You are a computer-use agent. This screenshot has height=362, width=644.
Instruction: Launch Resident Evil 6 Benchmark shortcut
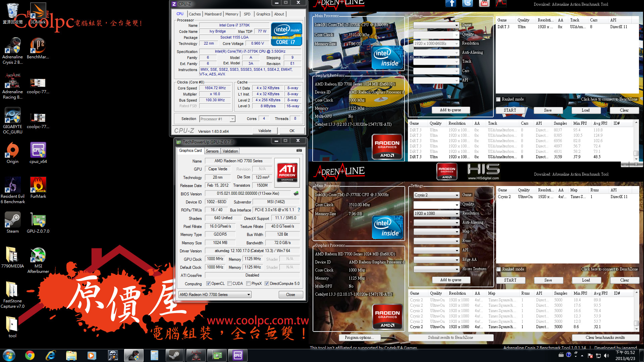(x=12, y=190)
